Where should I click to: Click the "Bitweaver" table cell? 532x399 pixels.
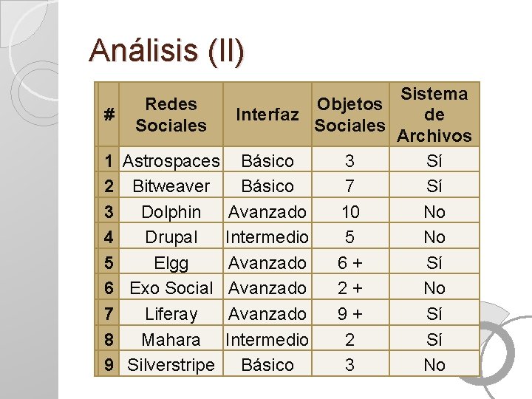tap(171, 186)
